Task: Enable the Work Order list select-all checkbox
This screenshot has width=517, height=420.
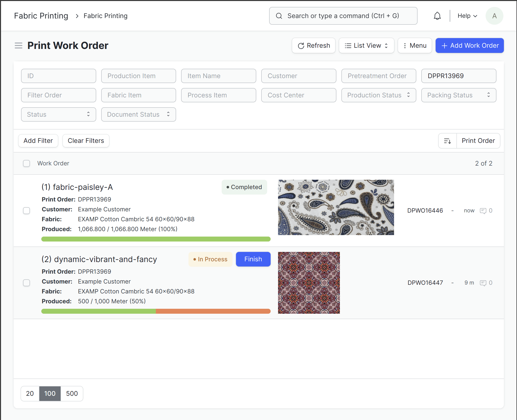Action: point(26,163)
